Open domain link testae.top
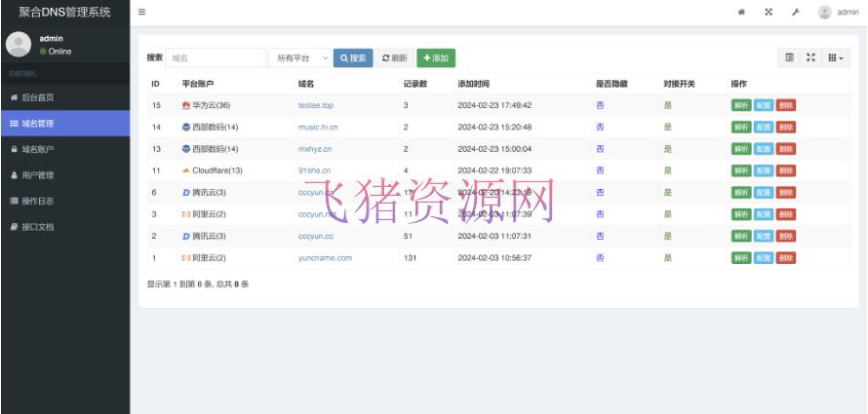Viewport: 868px width, 414px height. pos(316,105)
